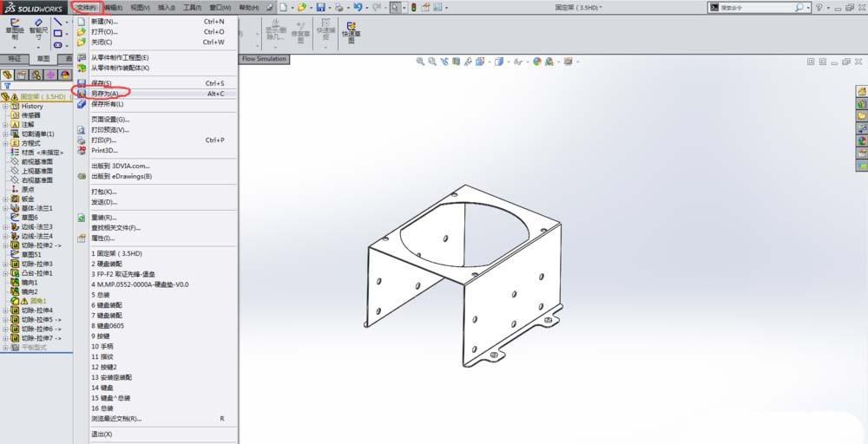
Task: Open Appearances color ball tab in task pane
Action: 862,140
